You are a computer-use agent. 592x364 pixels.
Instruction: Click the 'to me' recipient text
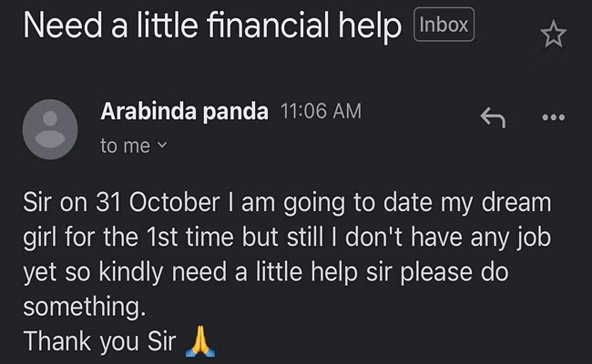[126, 146]
